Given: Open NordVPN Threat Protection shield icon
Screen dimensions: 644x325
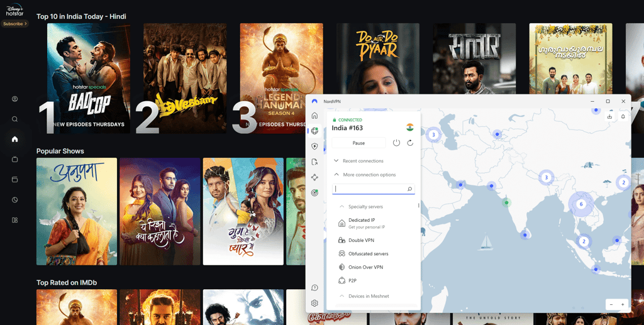Looking at the screenshot, I should 314,146.
